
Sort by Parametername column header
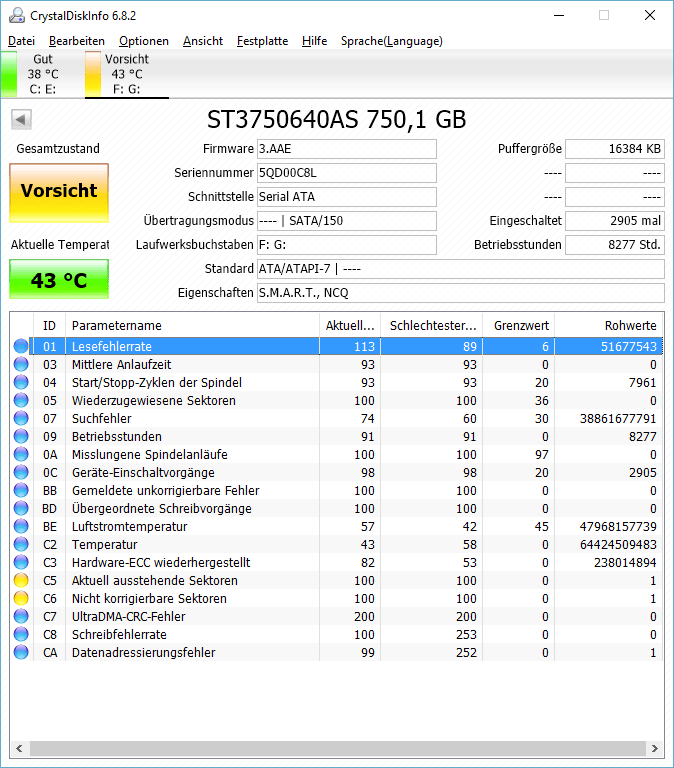pyautogui.click(x=193, y=326)
